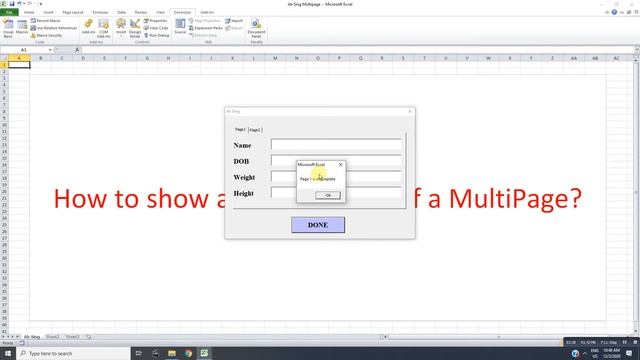Select the Sheet3 tab
Image resolution: width=640 pixels, height=360 pixels.
coord(72,337)
